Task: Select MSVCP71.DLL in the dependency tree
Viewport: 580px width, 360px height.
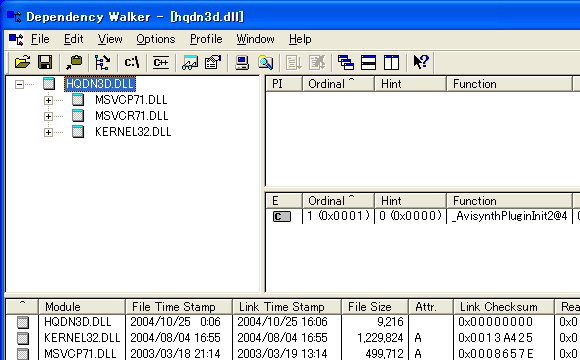Action: (x=131, y=100)
